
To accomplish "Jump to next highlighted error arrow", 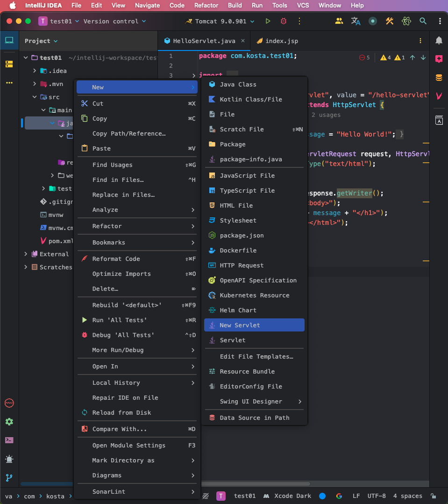I will [x=423, y=58].
